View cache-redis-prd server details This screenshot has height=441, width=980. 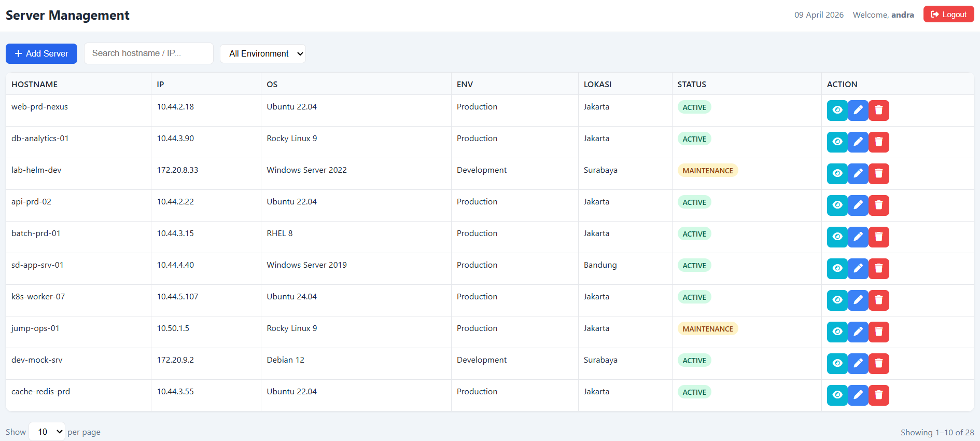pos(837,395)
